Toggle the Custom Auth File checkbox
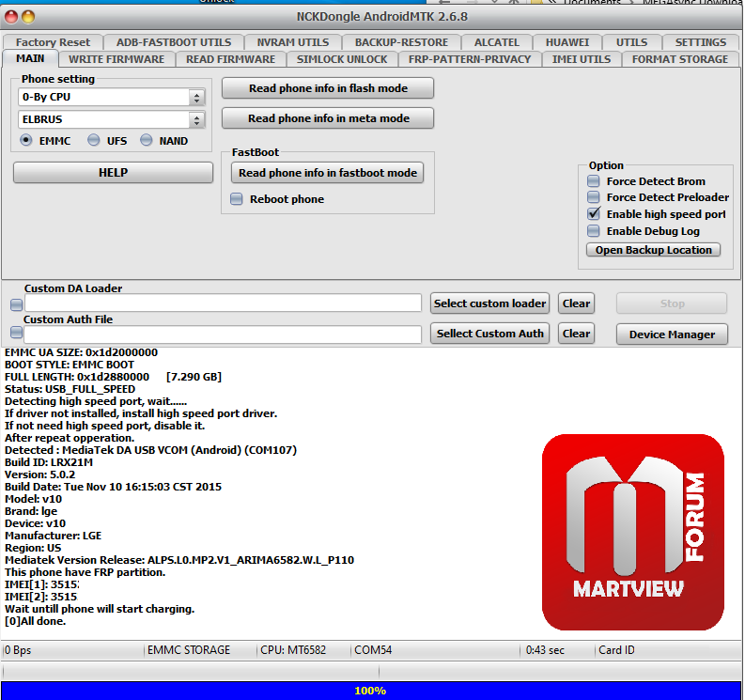Image resolution: width=745 pixels, height=700 pixels. [x=16, y=333]
